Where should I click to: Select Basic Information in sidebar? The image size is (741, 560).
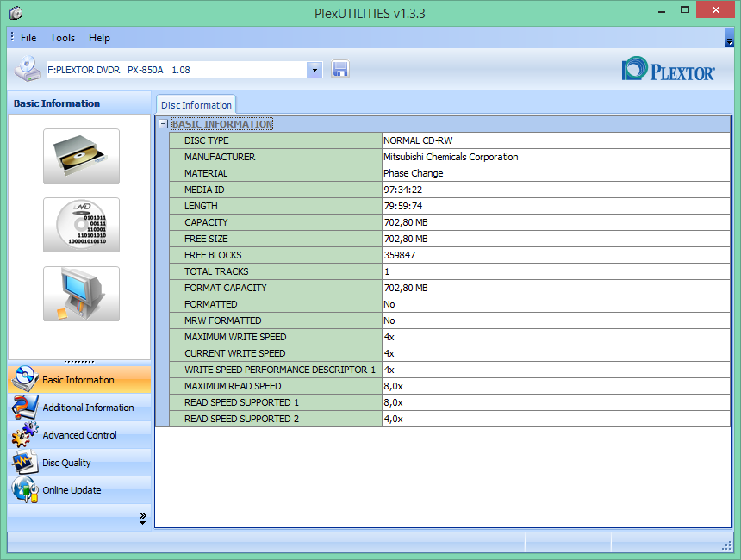(x=79, y=379)
